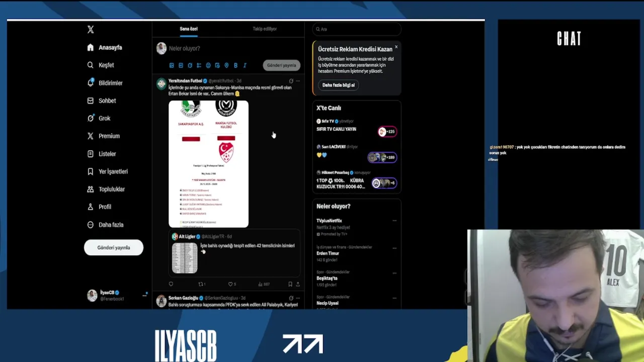Open the Sakaryaspor-Manisa document image
The height and width of the screenshot is (362, 644).
coord(208,164)
